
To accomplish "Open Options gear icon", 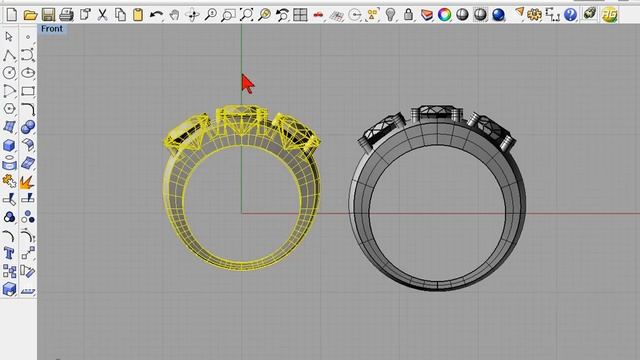I will click(x=534, y=15).
